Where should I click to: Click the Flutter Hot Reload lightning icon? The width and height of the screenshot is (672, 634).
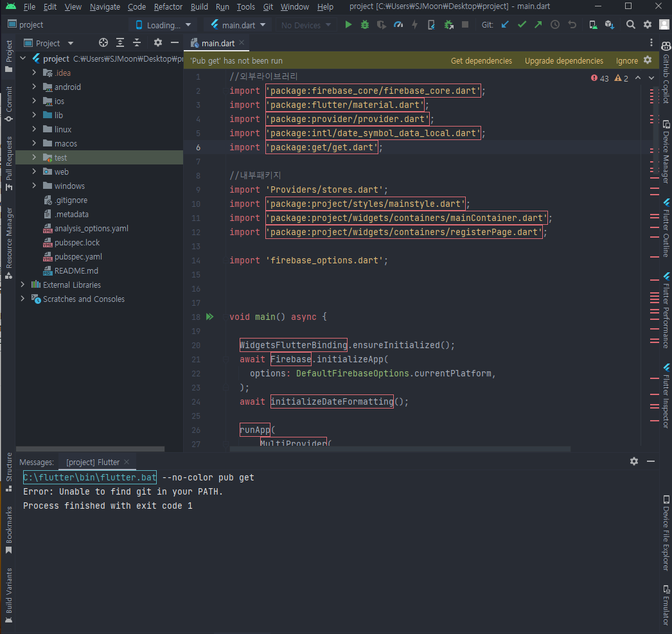[414, 25]
